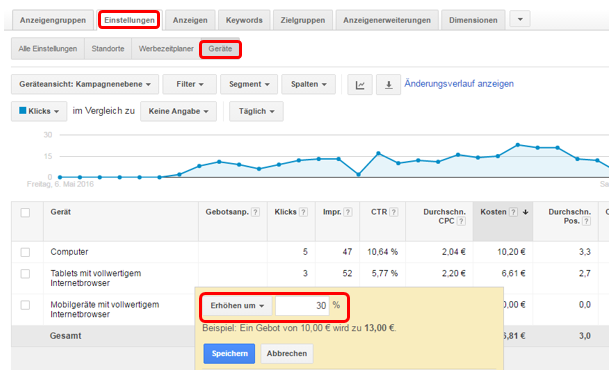The height and width of the screenshot is (370, 616).
Task: Click help icon next to Gebotsanp.
Action: [256, 212]
